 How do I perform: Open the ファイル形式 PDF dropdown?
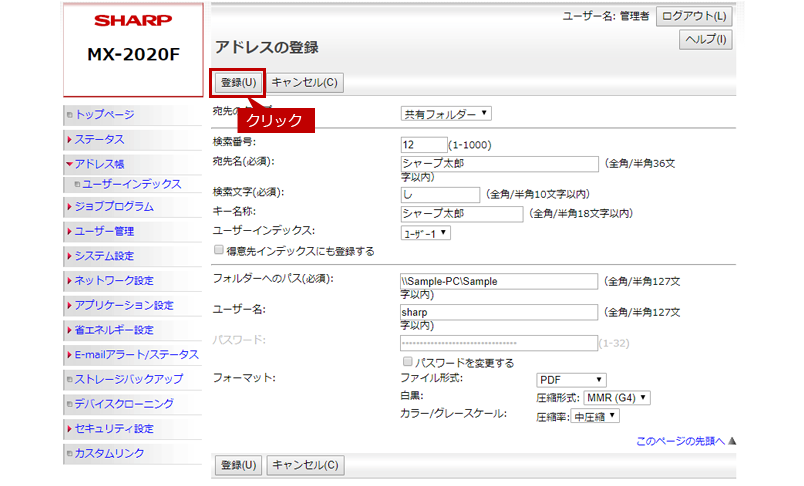coord(572,380)
